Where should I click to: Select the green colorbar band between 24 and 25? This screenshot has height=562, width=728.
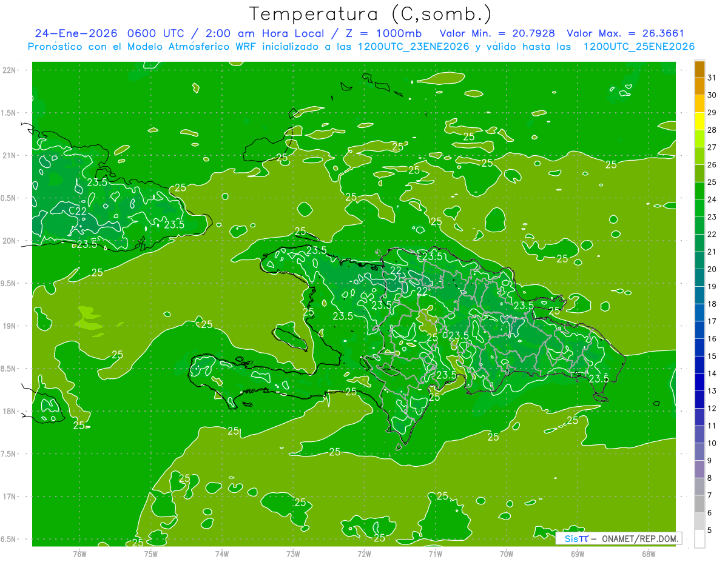pyautogui.click(x=699, y=191)
